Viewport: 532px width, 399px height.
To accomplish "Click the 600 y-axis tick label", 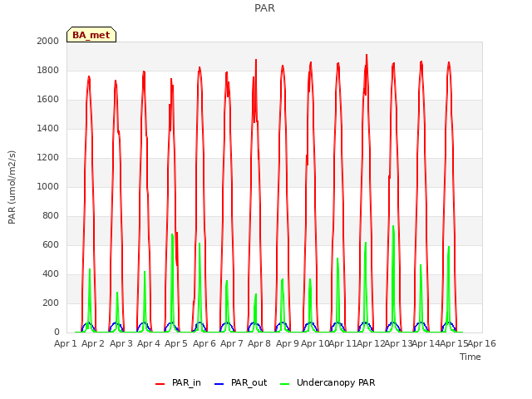I will (51, 245).
